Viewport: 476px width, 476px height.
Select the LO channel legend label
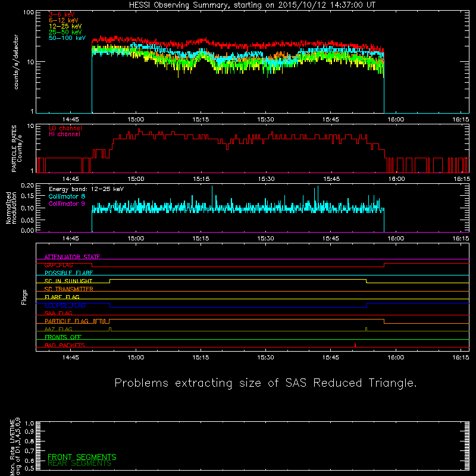pos(65,128)
